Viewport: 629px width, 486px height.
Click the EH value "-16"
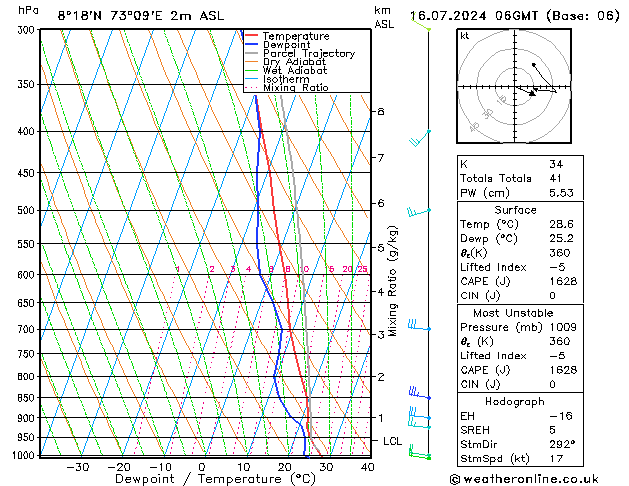click(x=561, y=416)
